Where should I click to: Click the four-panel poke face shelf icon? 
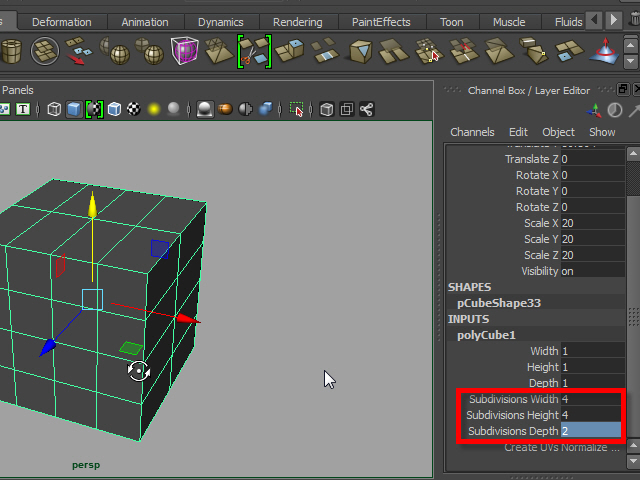click(x=569, y=51)
